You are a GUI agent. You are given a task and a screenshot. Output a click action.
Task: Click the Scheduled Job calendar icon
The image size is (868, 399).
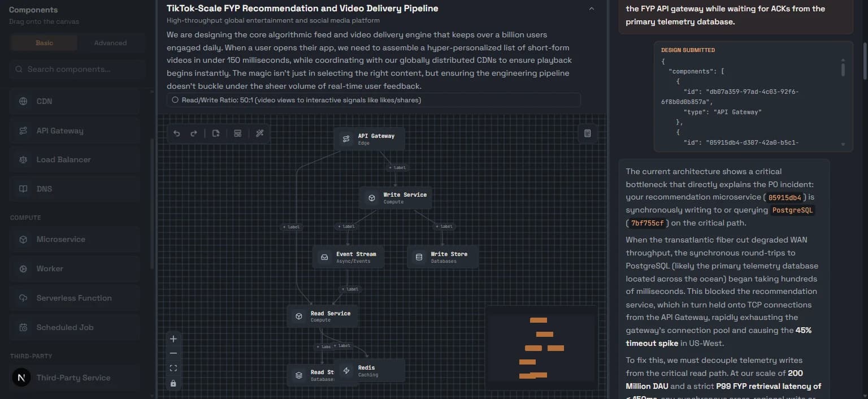pos(23,327)
